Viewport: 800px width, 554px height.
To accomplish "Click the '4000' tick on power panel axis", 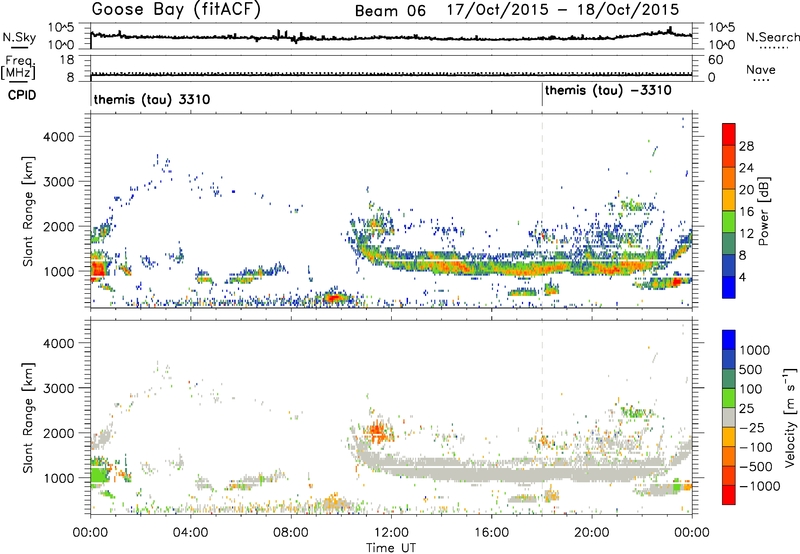I will tap(59, 137).
